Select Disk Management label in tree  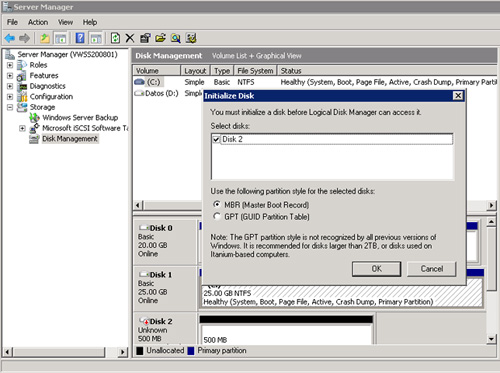(70, 139)
